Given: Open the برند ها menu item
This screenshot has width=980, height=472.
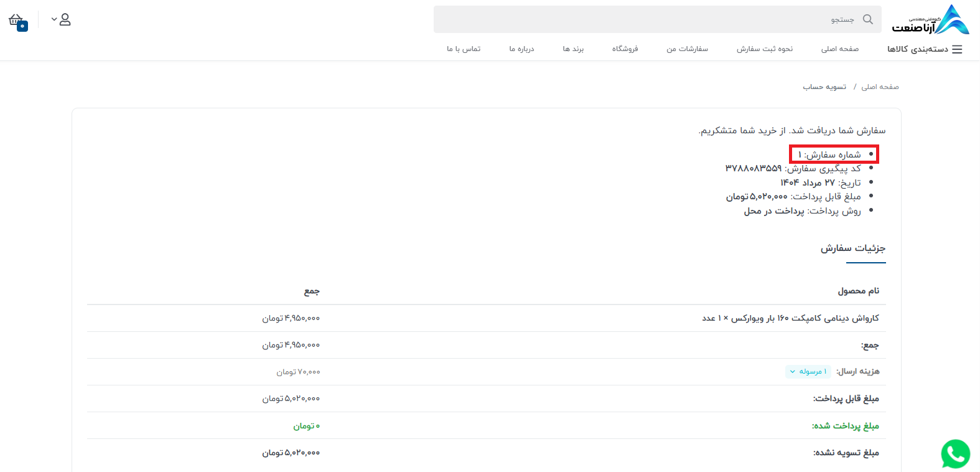Looking at the screenshot, I should point(573,49).
